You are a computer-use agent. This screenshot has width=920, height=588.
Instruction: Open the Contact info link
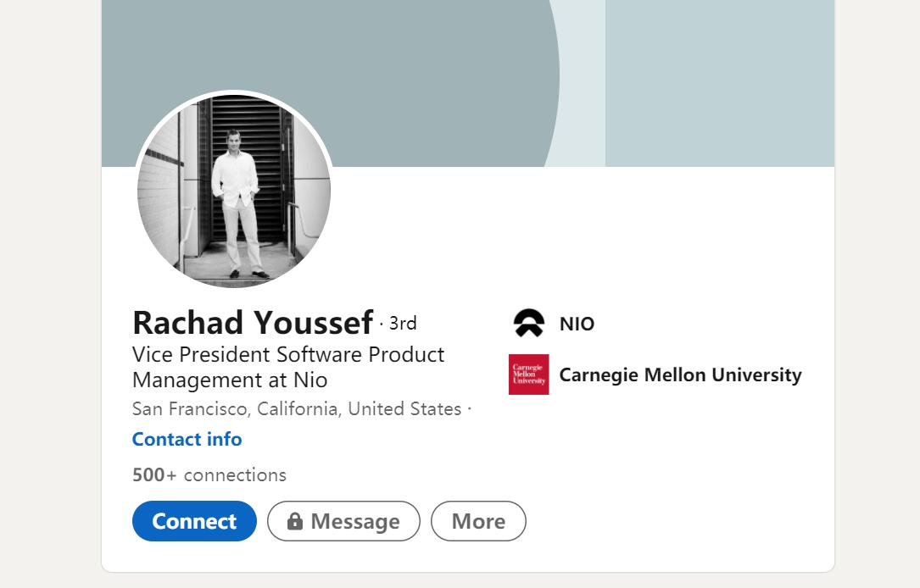pos(187,439)
